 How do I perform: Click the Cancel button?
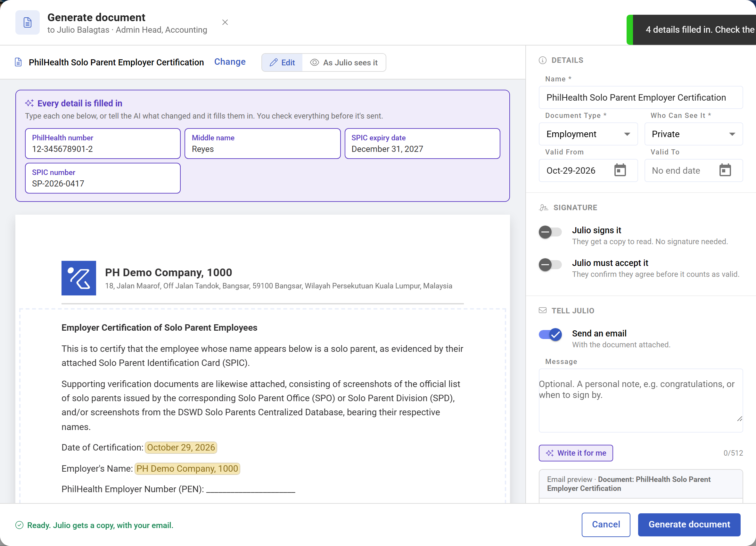[x=606, y=524]
